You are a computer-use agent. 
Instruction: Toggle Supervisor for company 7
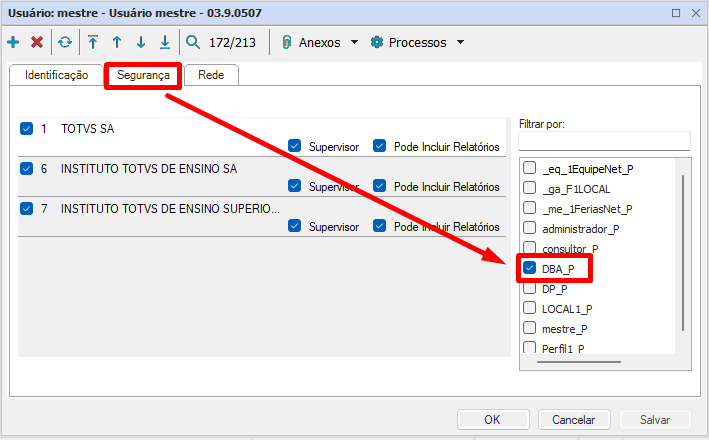pos(294,225)
